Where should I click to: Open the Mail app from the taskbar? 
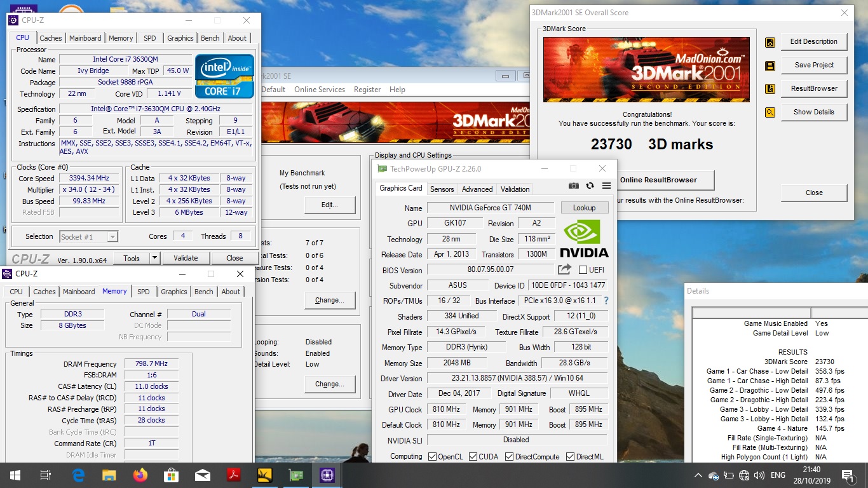pyautogui.click(x=203, y=475)
